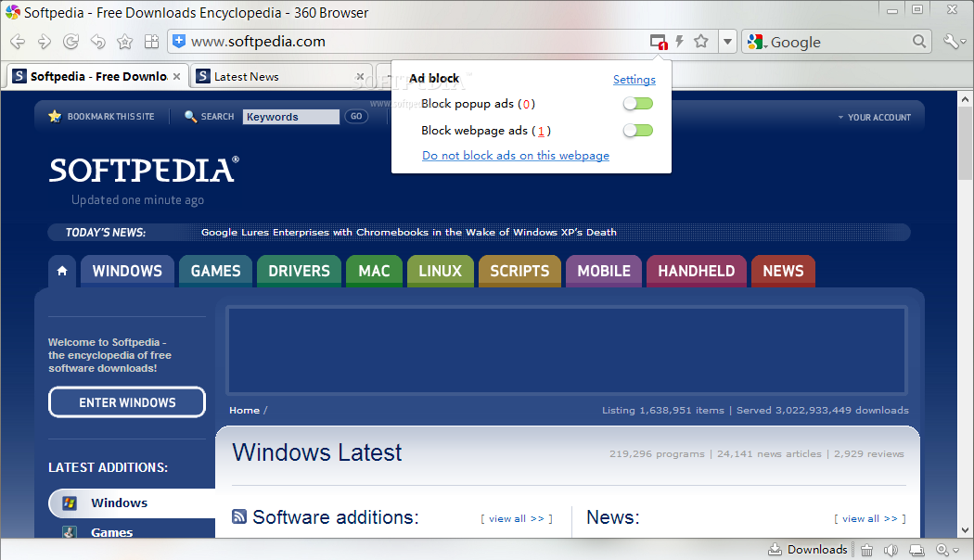The width and height of the screenshot is (974, 560).
Task: Click the undo closed tab arrow icon
Action: [x=97, y=42]
